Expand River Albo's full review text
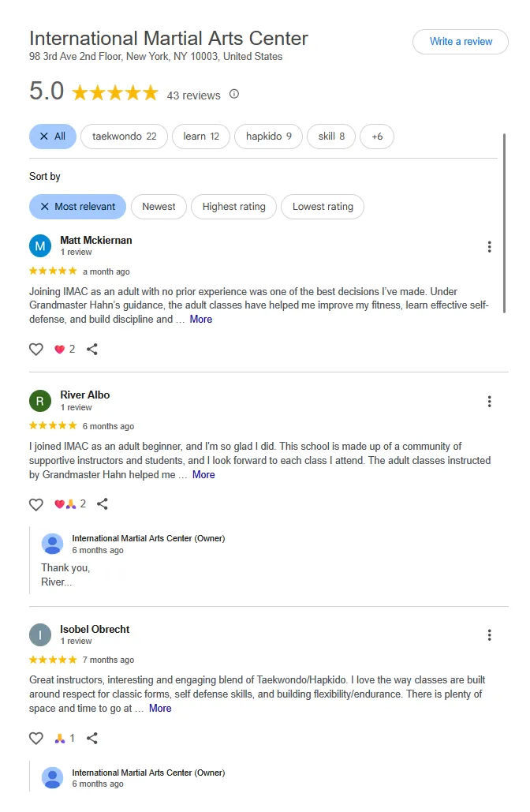530x812 pixels. pyautogui.click(x=203, y=475)
